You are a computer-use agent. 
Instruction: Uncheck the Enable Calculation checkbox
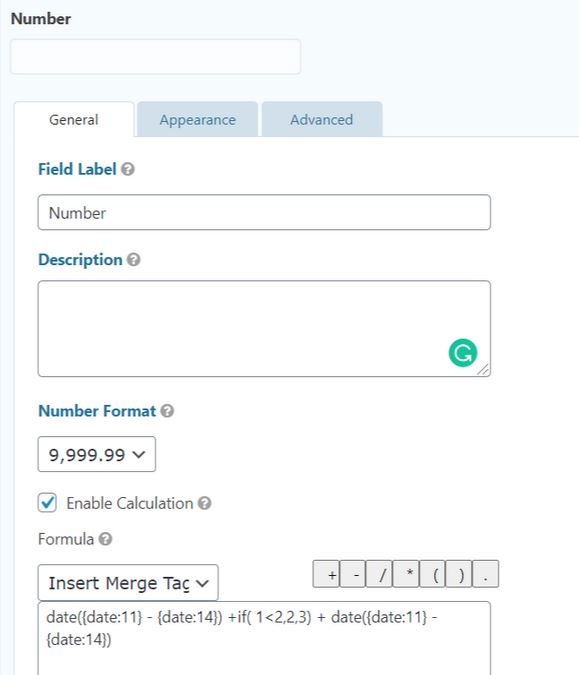point(47,503)
